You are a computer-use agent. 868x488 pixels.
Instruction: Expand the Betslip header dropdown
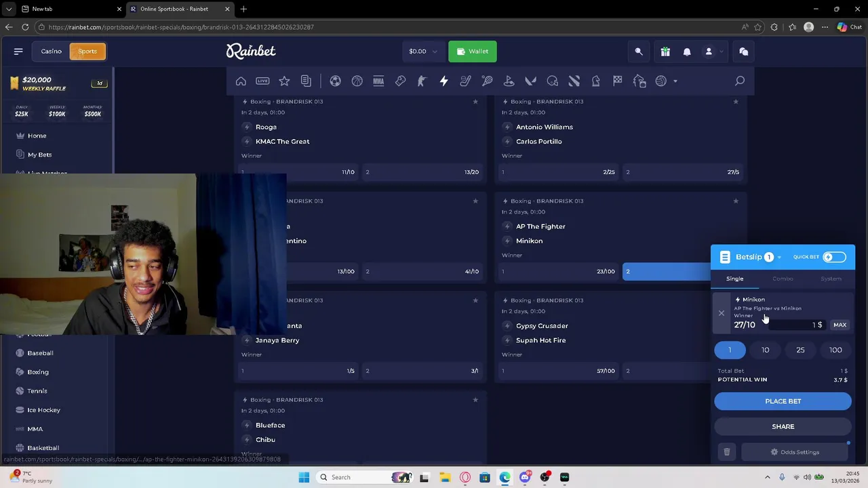tap(779, 258)
